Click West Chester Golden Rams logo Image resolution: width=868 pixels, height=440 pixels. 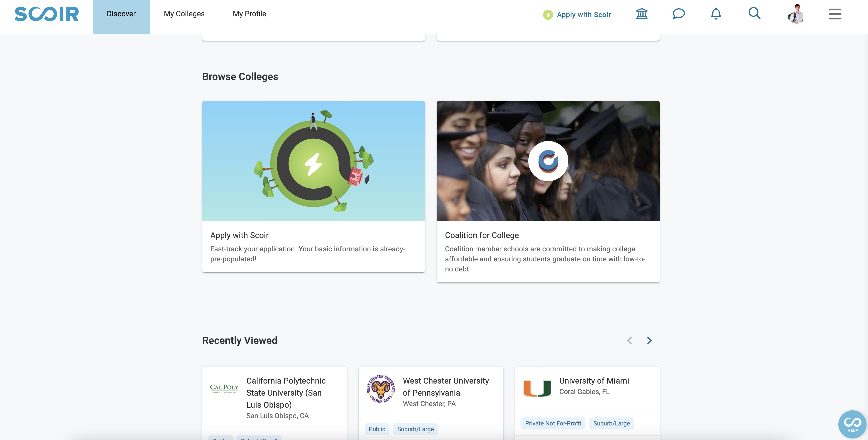coord(381,388)
